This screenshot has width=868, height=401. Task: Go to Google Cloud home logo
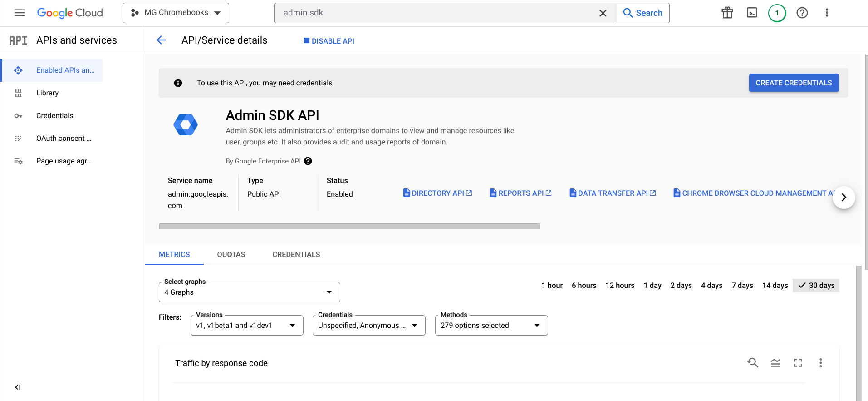click(70, 13)
